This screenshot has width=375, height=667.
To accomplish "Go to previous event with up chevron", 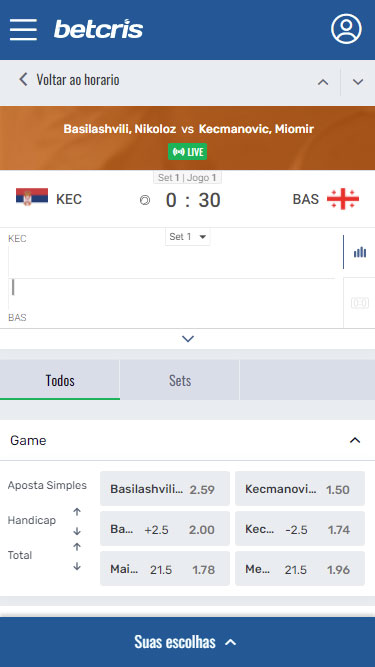I will pos(323,82).
